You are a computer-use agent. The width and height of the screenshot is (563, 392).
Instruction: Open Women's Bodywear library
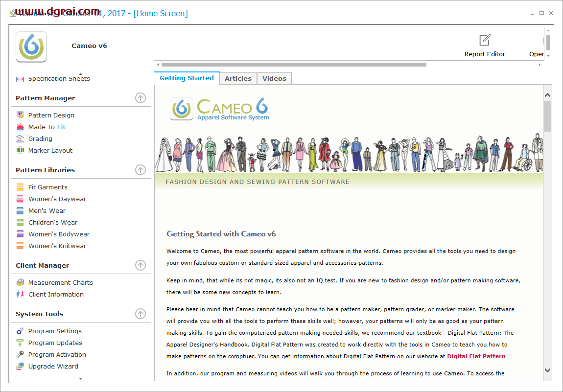[59, 234]
